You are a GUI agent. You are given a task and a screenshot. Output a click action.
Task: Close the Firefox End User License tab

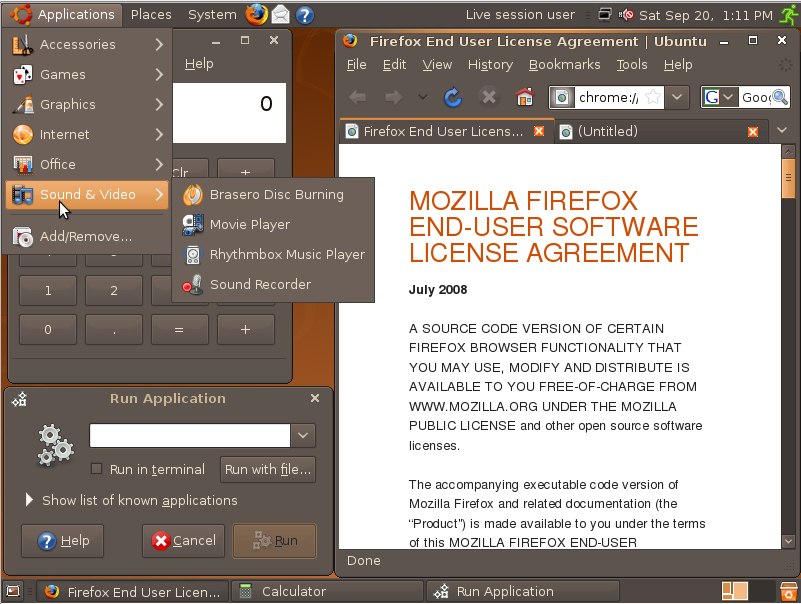coord(538,131)
